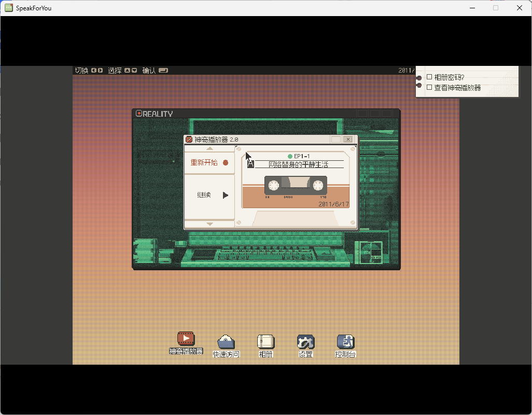This screenshot has width=532, height=415.
Task: Click the cassette tape image
Action: (296, 186)
